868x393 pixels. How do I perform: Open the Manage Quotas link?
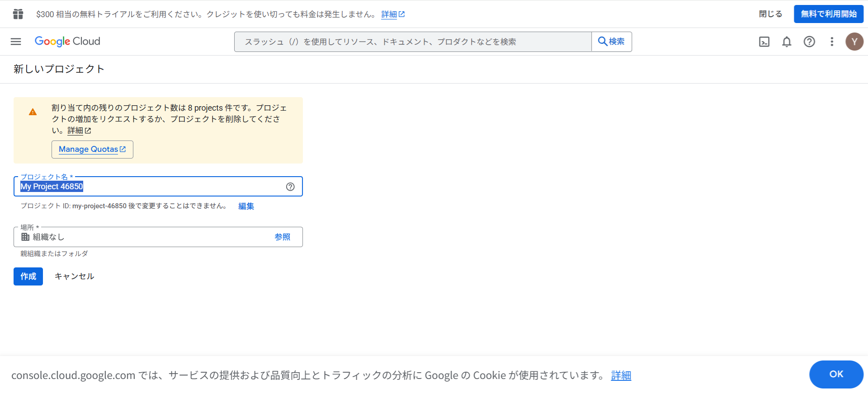pos(92,150)
